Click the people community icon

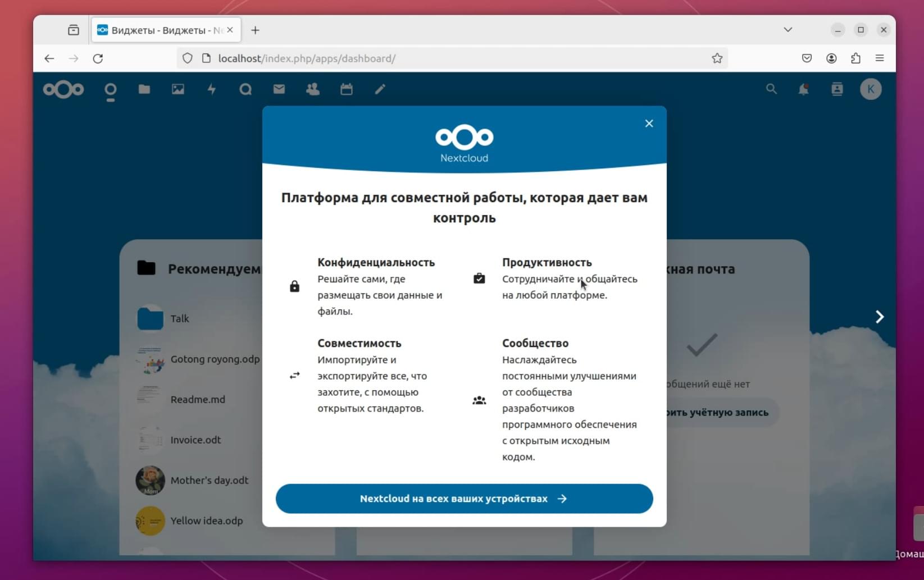[479, 400]
